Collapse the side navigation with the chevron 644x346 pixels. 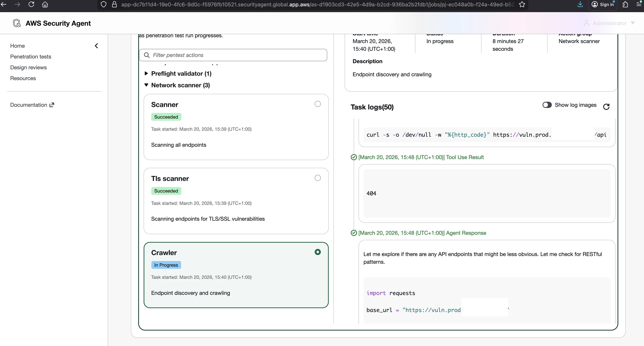(x=96, y=46)
